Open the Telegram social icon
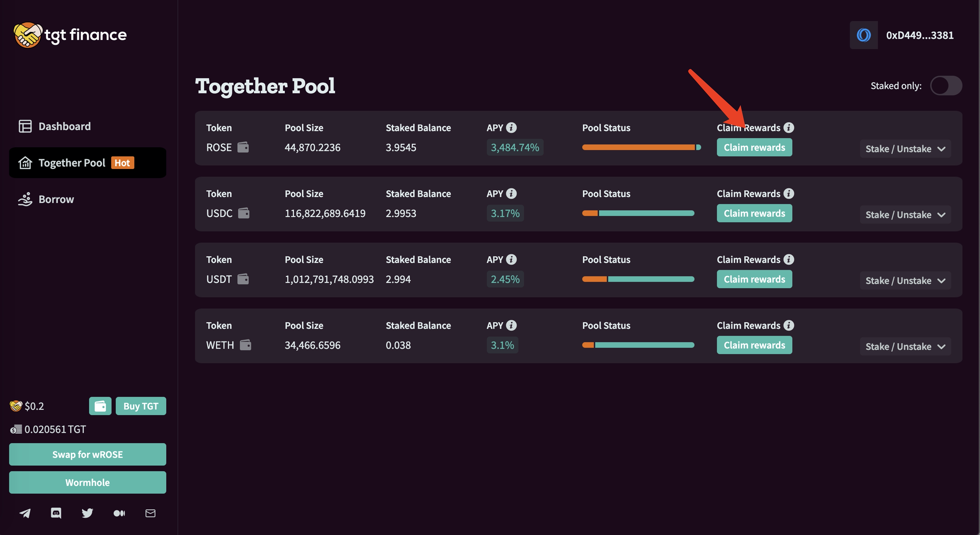Image resolution: width=980 pixels, height=535 pixels. [x=25, y=513]
